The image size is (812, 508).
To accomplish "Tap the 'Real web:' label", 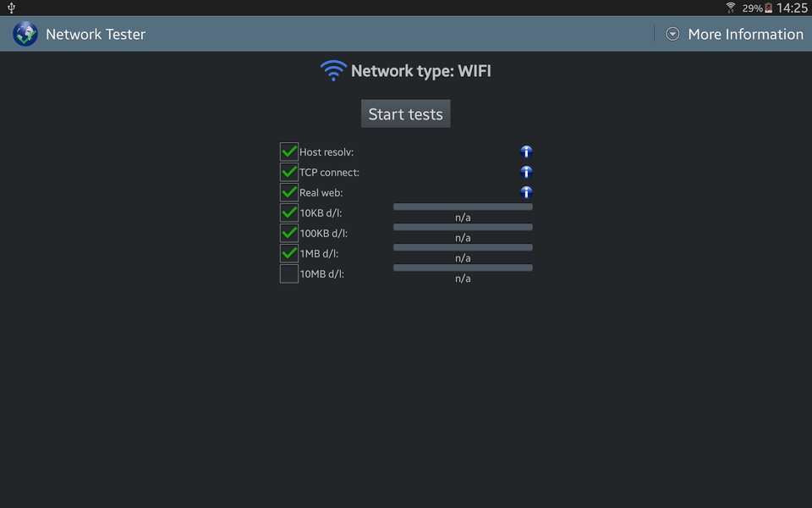I will coord(321,193).
